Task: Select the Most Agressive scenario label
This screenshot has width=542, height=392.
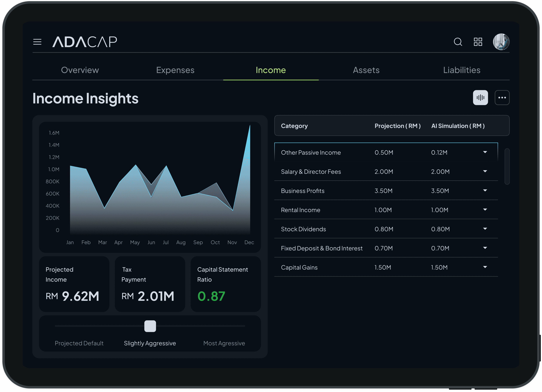Action: coord(224,343)
